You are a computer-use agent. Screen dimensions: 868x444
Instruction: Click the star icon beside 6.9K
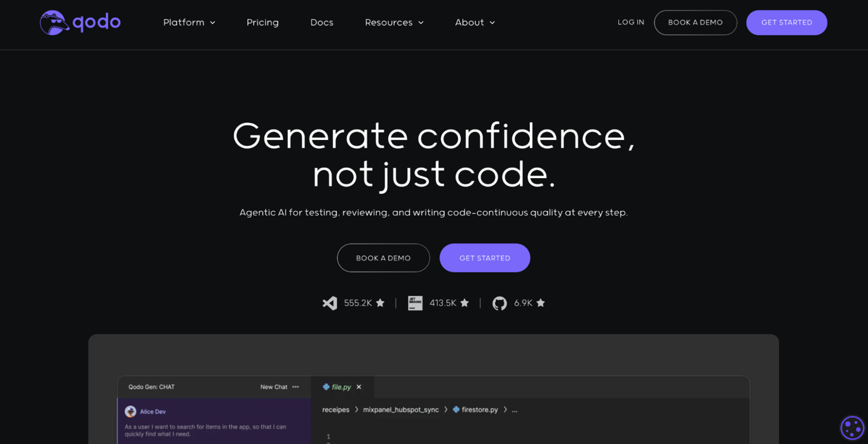(x=541, y=303)
